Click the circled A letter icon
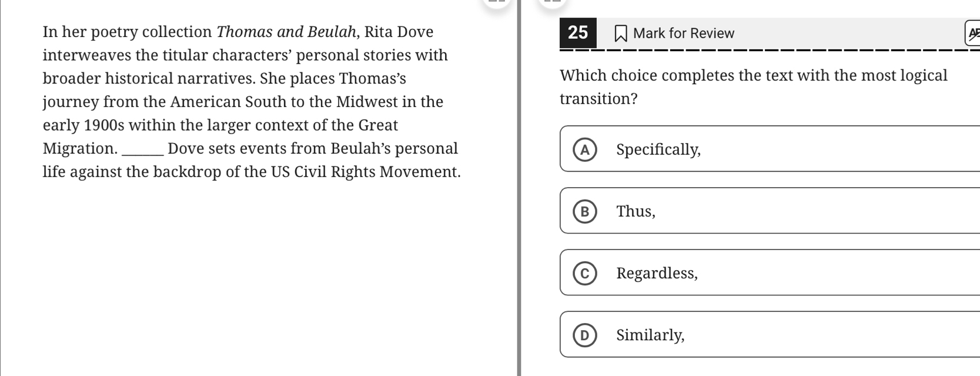The width and height of the screenshot is (980, 376). click(x=584, y=150)
